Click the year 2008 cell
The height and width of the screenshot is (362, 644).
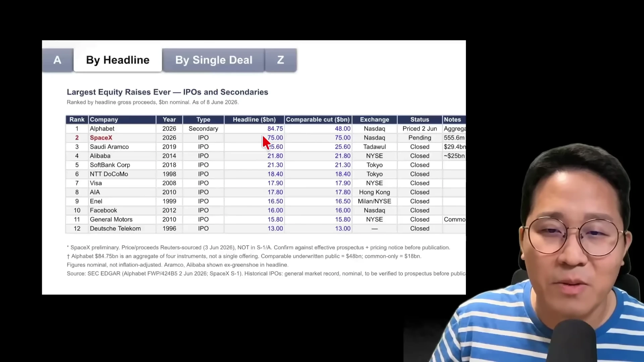(x=169, y=183)
